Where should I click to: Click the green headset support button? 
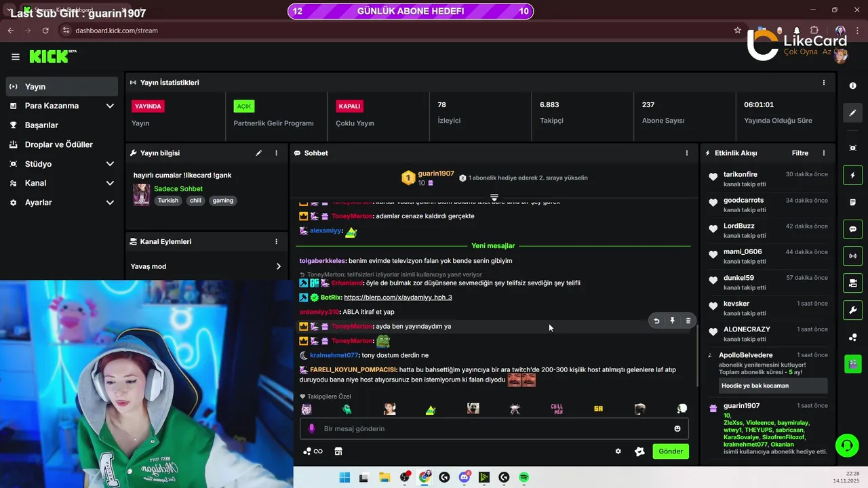846,445
